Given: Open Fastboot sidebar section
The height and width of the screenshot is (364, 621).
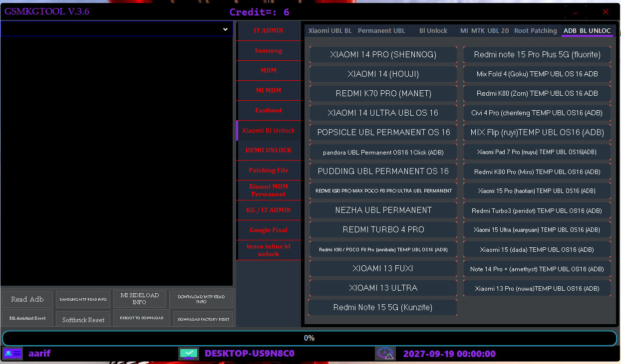Looking at the screenshot, I should 269,111.
